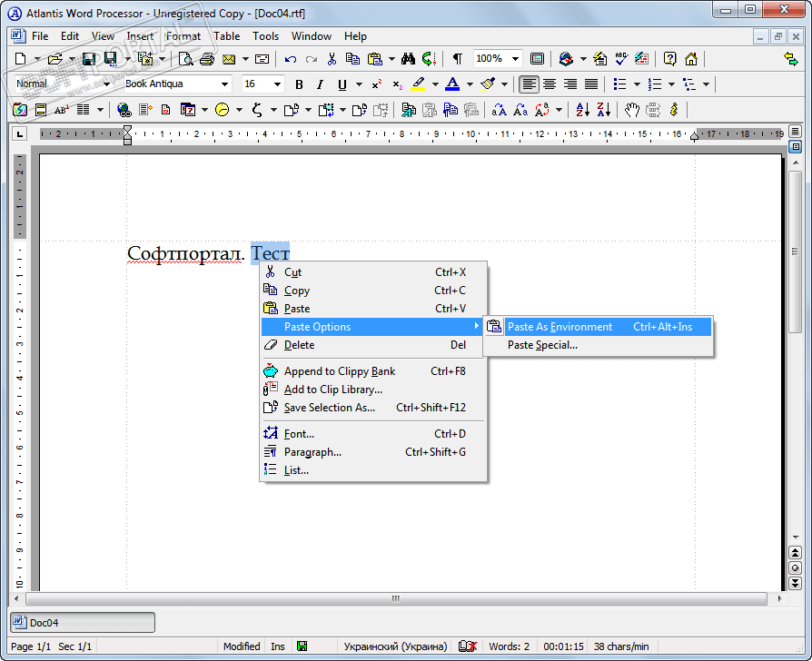Screen dimensions: 812x661
Task: Toggle Italic formatting
Action: pos(320,84)
